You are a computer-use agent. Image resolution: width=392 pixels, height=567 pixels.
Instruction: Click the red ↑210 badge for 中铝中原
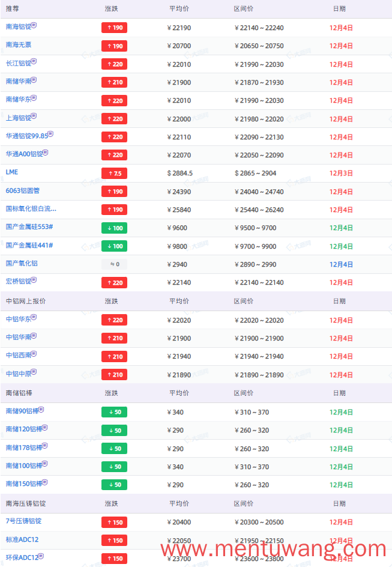[x=115, y=375]
